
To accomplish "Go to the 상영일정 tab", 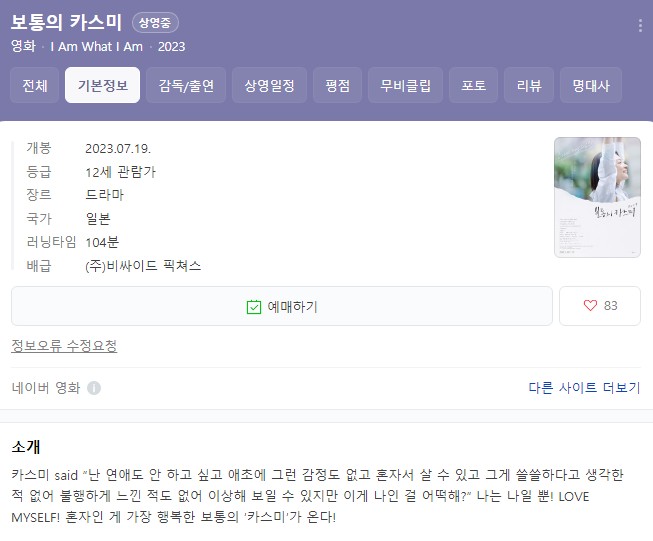I will point(269,85).
